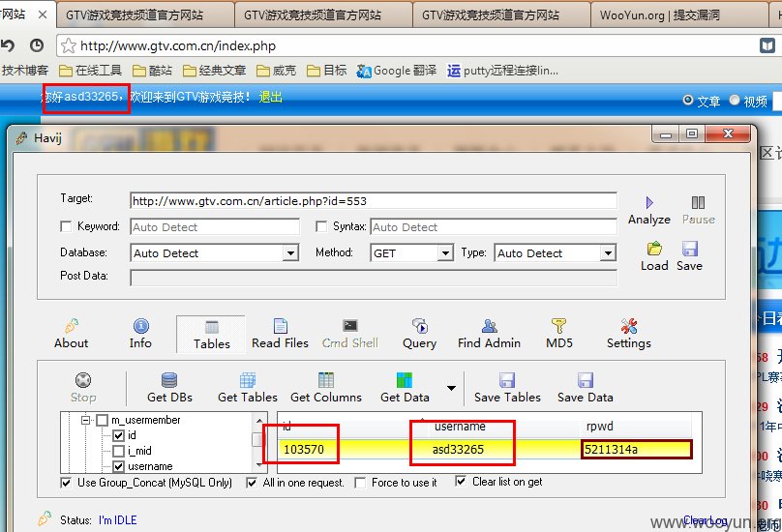Open the putty远程连接 bookmark
The height and width of the screenshot is (532, 782).
pyautogui.click(x=502, y=71)
